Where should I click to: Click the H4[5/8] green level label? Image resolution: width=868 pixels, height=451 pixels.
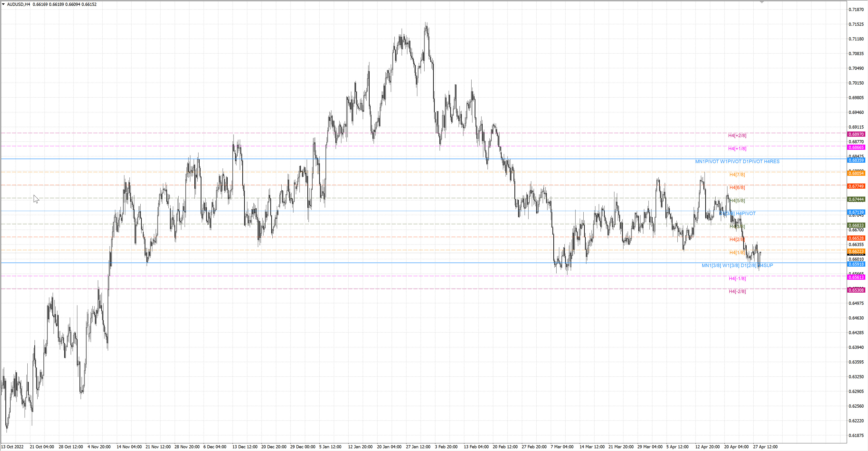(737, 201)
